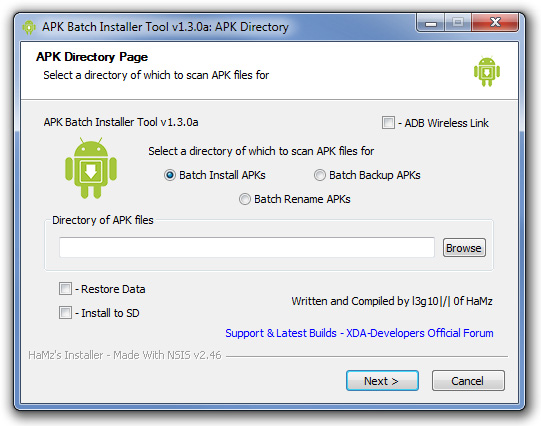
Task: Click the Written and Compiled by credit text
Action: pyautogui.click(x=392, y=301)
